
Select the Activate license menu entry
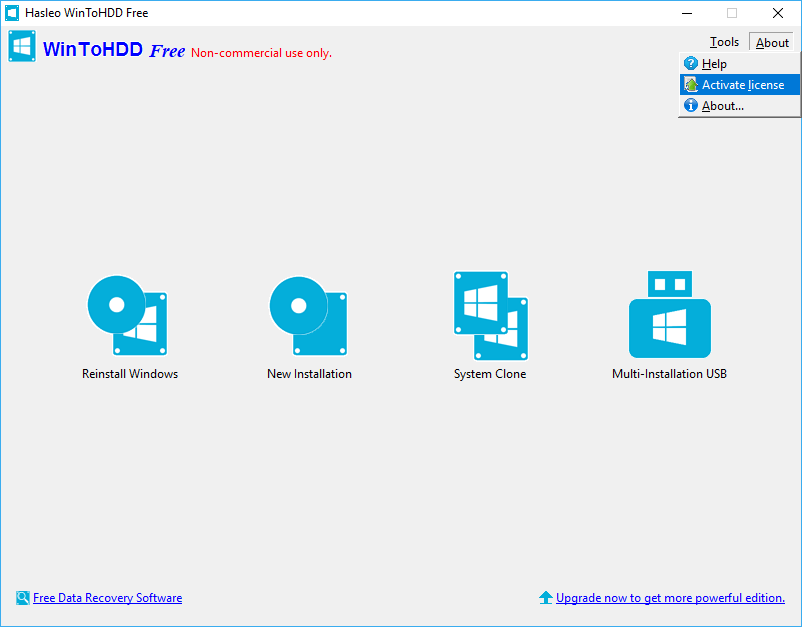[740, 84]
